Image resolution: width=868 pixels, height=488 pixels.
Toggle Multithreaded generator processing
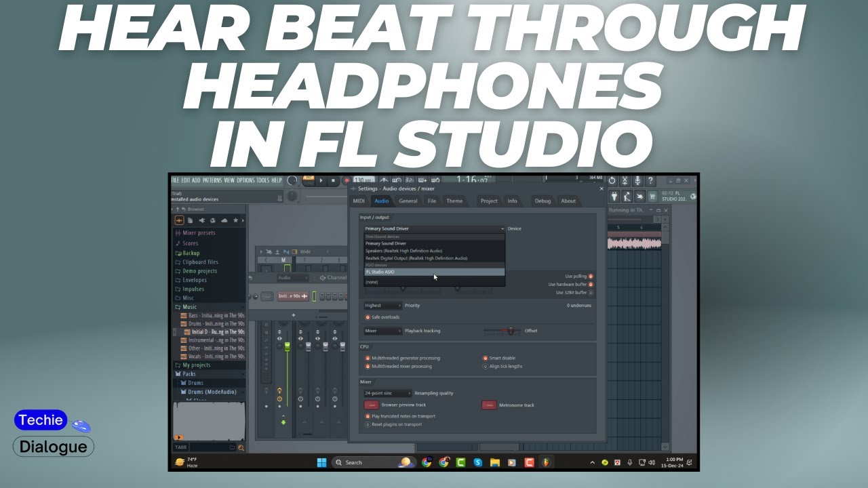click(x=368, y=358)
